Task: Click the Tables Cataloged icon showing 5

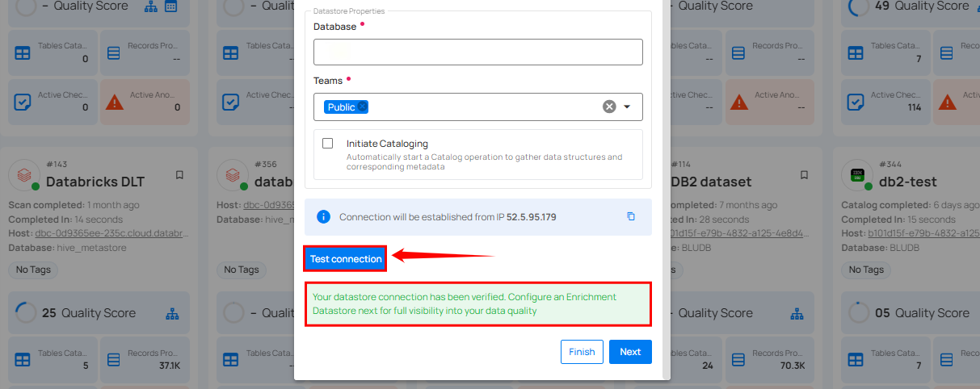Action: tap(22, 359)
